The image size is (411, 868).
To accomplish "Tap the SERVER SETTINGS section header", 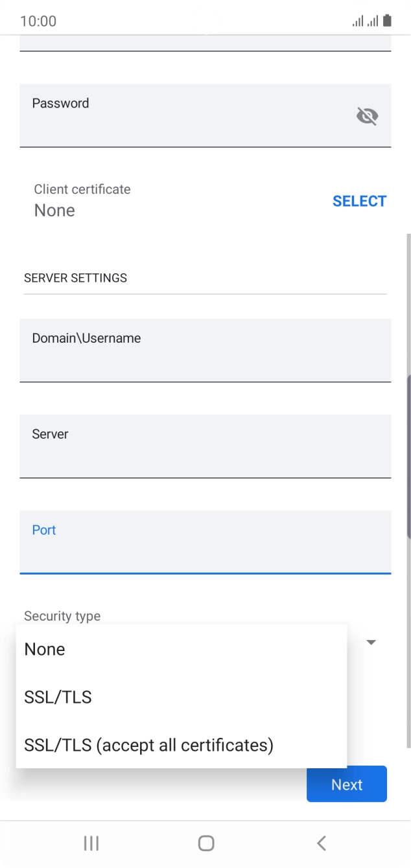I will coord(75,277).
